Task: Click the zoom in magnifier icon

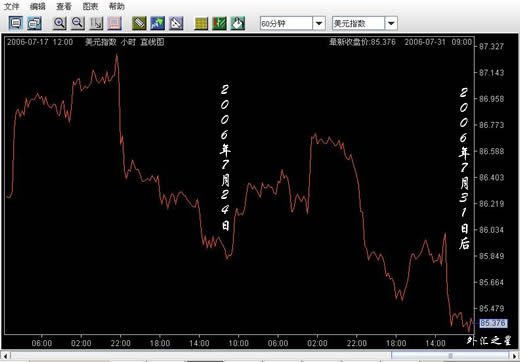Action: pos(59,23)
